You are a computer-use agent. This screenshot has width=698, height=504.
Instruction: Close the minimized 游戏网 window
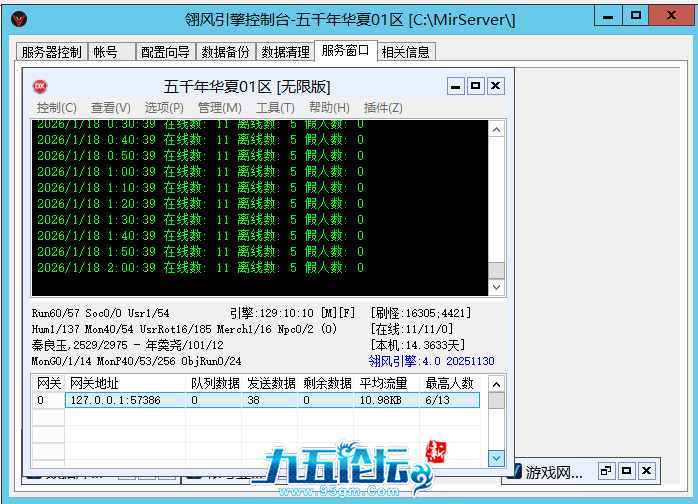[647, 470]
